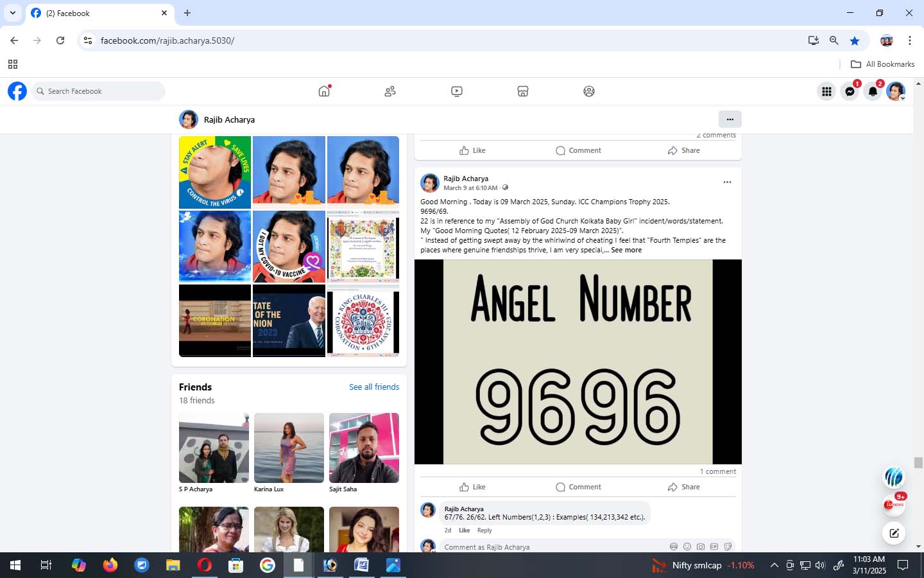Open March 9 at 6:10 AM post timestamp
924x578 pixels.
[470, 188]
